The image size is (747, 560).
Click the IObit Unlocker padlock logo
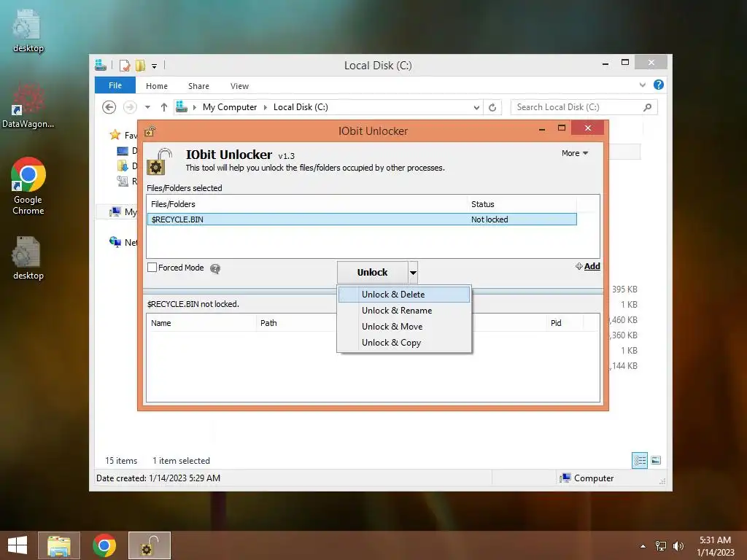159,161
